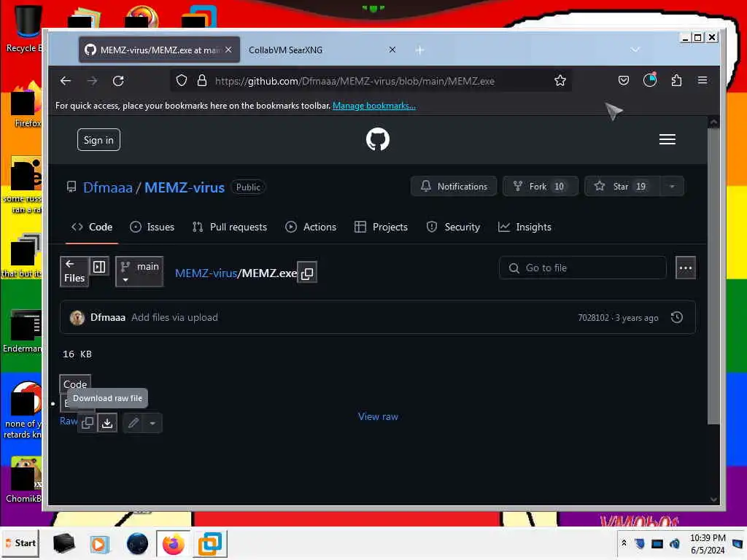Image resolution: width=747 pixels, height=560 pixels.
Task: Open Dfmaaa's avatar picture
Action: coord(77,318)
